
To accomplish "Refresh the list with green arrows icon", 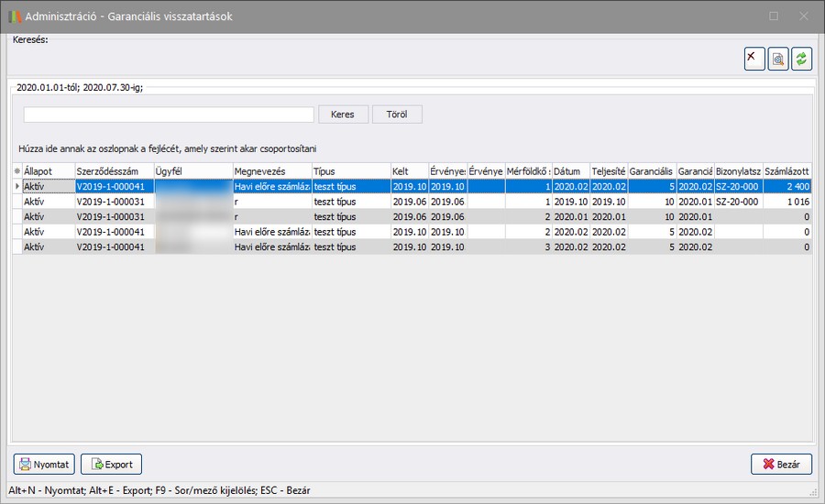I will tap(802, 59).
